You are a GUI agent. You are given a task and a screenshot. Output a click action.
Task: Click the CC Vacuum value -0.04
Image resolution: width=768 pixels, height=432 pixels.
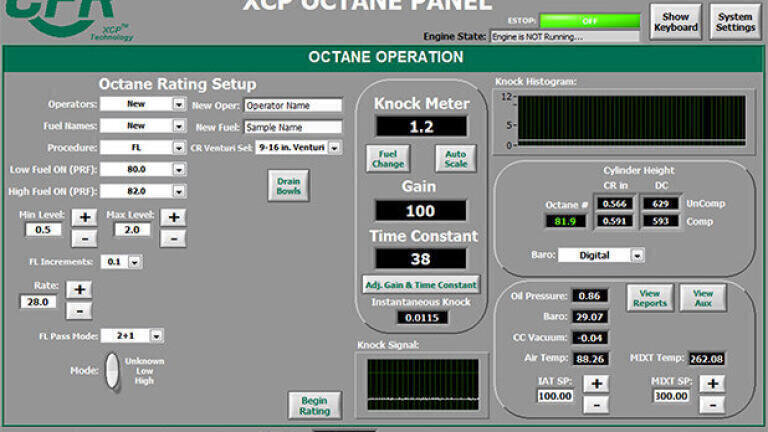pyautogui.click(x=589, y=338)
